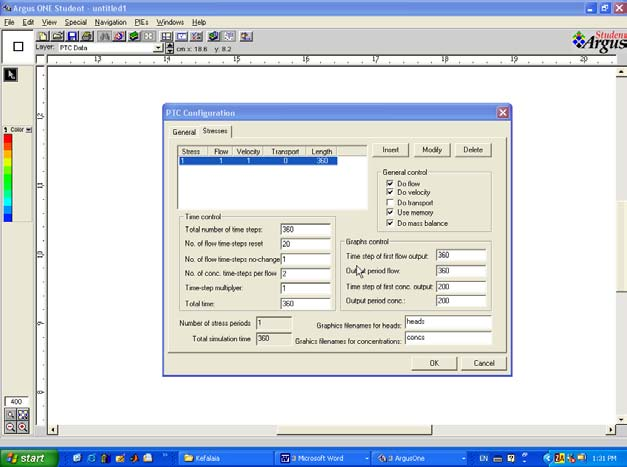The width and height of the screenshot is (627, 467).
Task: Click the Cancel button
Action: click(x=484, y=363)
